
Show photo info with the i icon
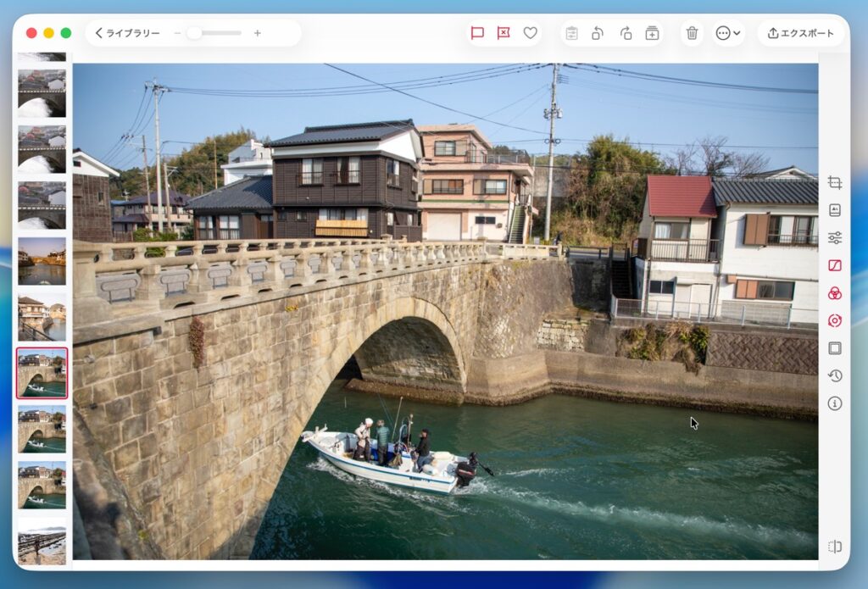point(835,403)
